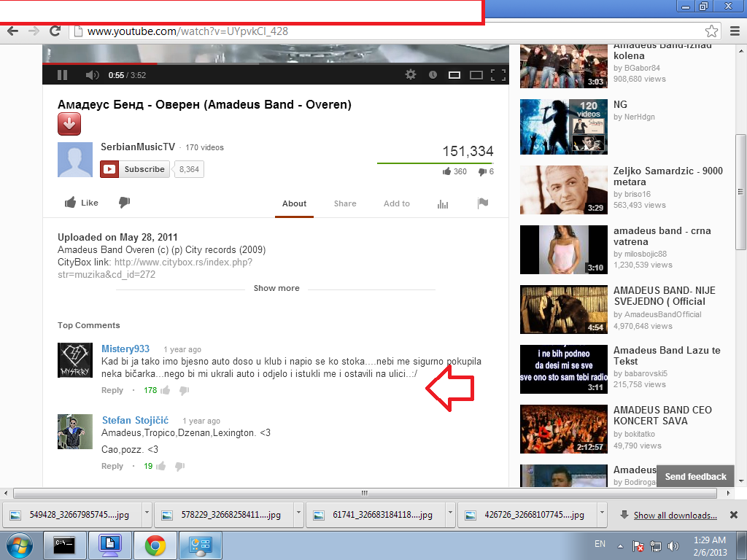Open Mistery933 avatar image
This screenshot has width=747, height=560.
(75, 360)
